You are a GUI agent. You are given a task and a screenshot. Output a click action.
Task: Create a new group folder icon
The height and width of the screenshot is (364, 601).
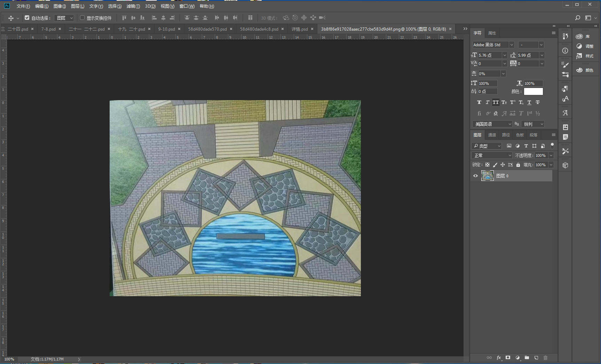(x=527, y=358)
